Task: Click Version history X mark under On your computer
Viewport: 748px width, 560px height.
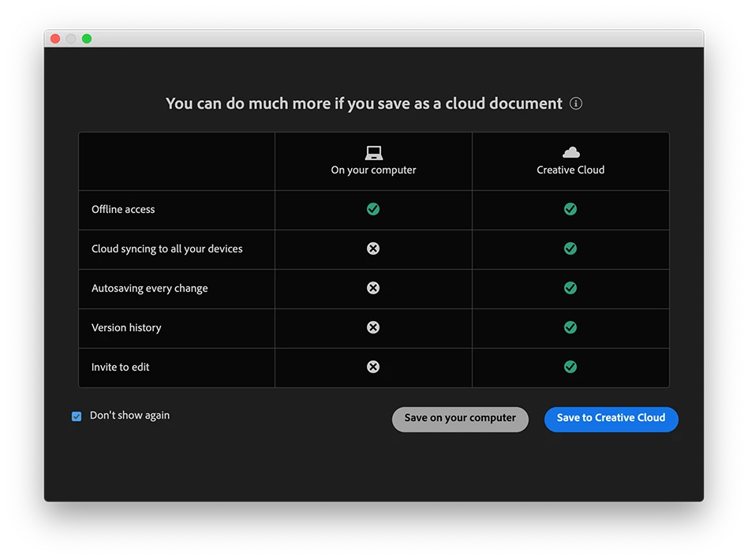Action: click(x=373, y=327)
